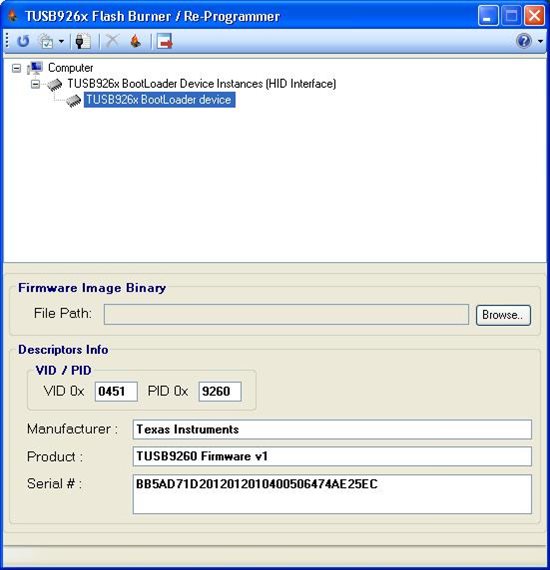Image resolution: width=550 pixels, height=570 pixels.
Task: Click the PID 0x field showing 9260
Action: click(x=220, y=392)
